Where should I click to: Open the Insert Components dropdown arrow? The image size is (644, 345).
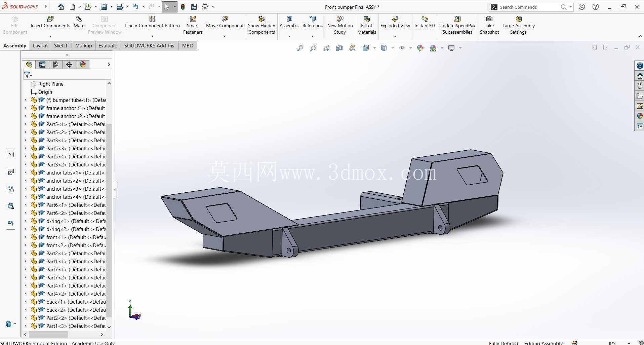pyautogui.click(x=50, y=36)
